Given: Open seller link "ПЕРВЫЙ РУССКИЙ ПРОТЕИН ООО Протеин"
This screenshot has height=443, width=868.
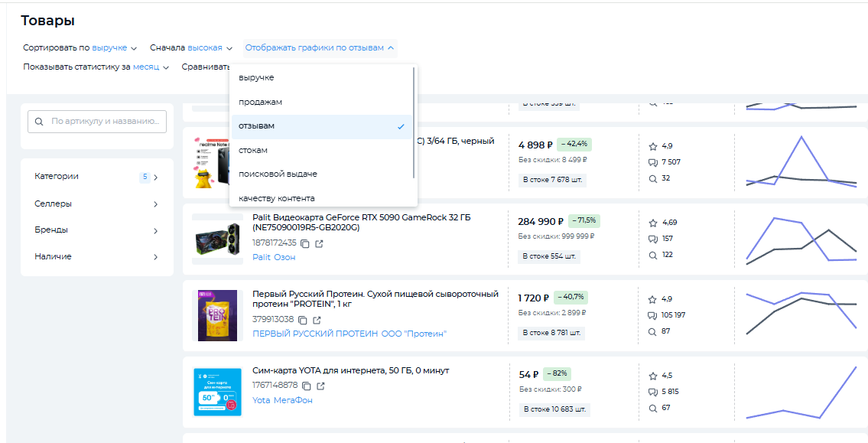Looking at the screenshot, I should 349,334.
